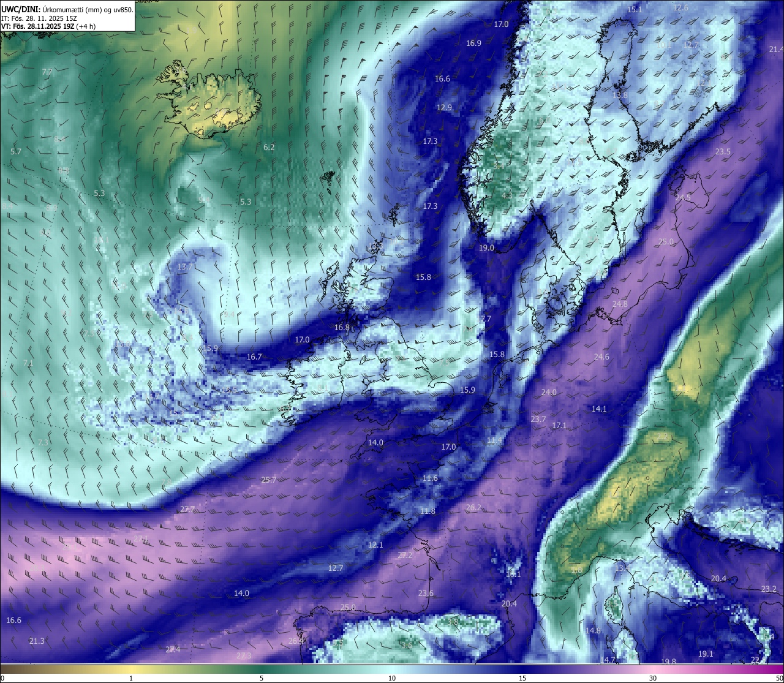Click the 6.2 value southeast of Iceland
The image size is (784, 683).
269,147
